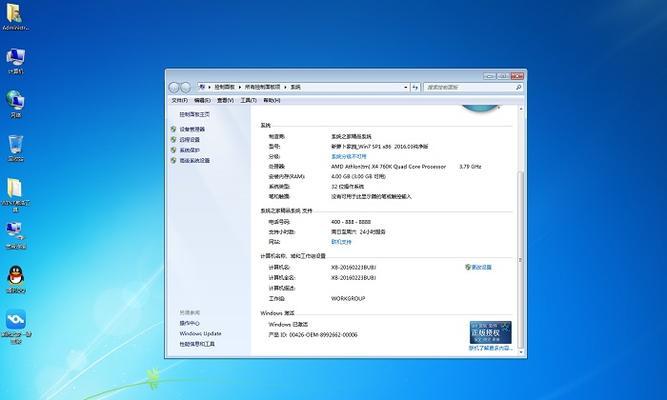Viewport: 667px width, 400px height.
Task: Go forward with the Forward arrow button
Action: click(185, 87)
